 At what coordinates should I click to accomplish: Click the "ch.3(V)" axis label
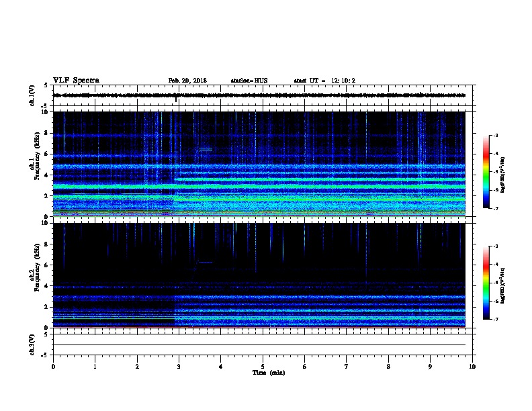(32, 345)
